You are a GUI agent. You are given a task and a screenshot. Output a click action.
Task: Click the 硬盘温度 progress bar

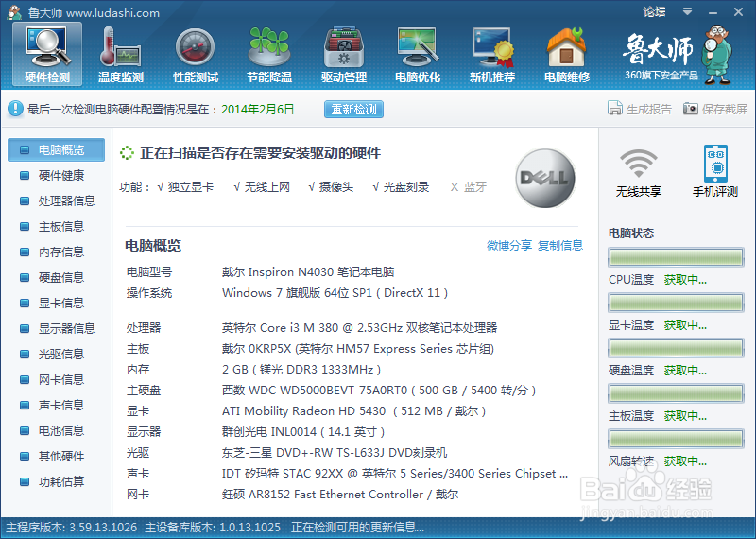click(676, 348)
